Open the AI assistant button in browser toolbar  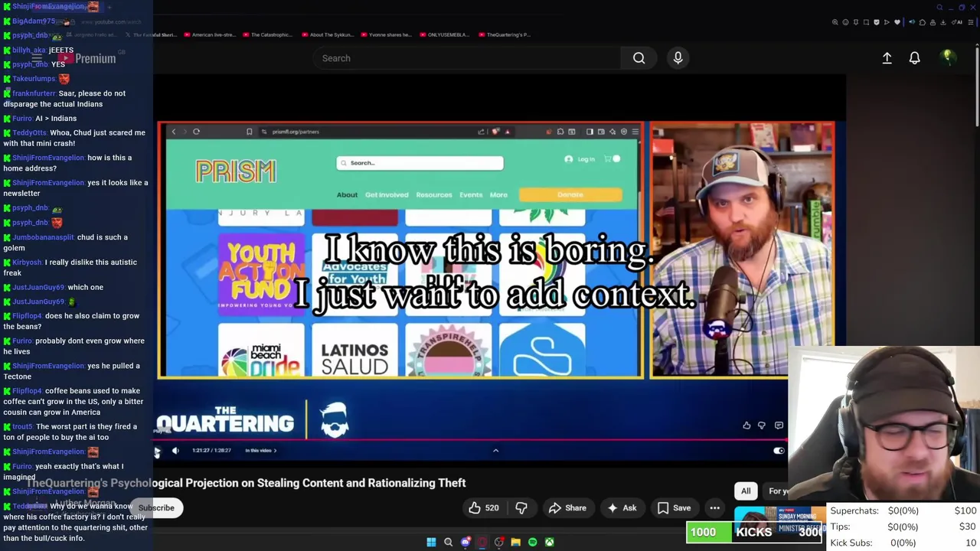(x=956, y=22)
